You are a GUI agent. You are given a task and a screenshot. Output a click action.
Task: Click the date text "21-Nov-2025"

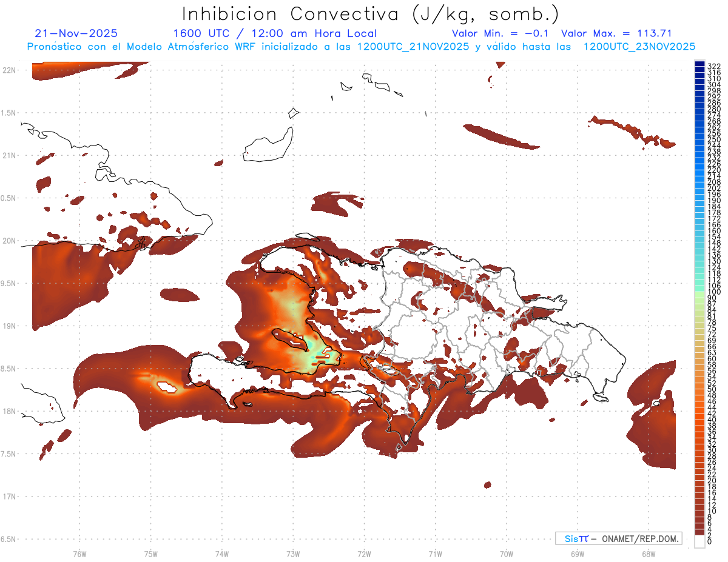tap(76, 33)
